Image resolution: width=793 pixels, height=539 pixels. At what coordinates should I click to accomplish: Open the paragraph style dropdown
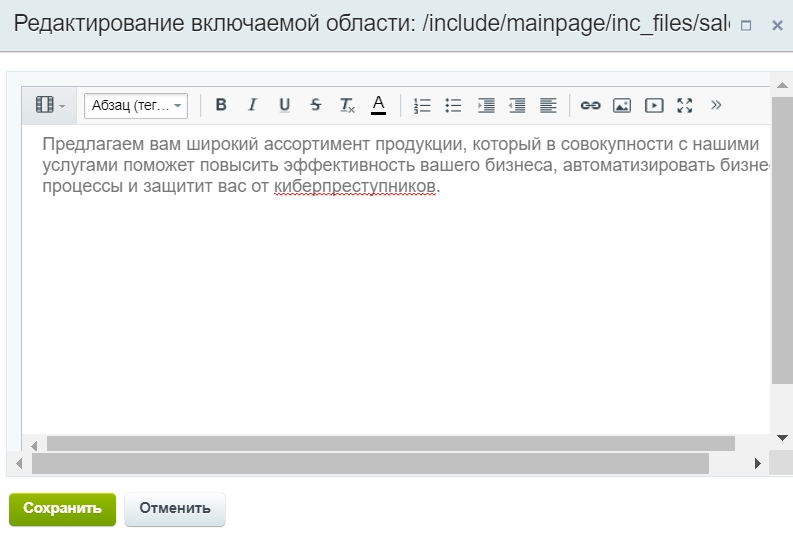(x=136, y=106)
